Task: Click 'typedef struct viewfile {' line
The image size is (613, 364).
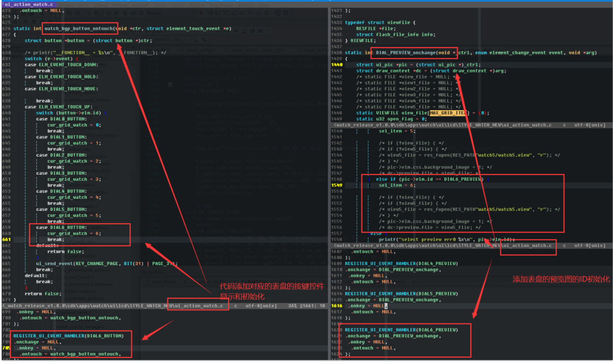Action: click(380, 22)
